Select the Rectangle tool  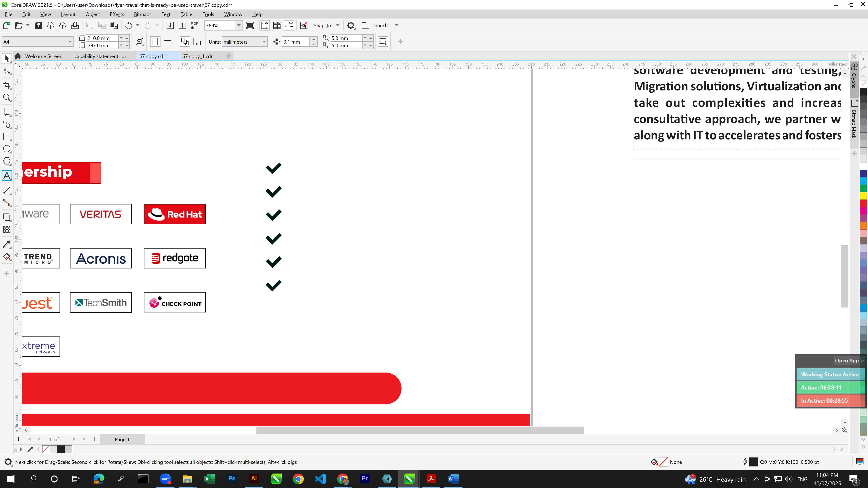7,136
